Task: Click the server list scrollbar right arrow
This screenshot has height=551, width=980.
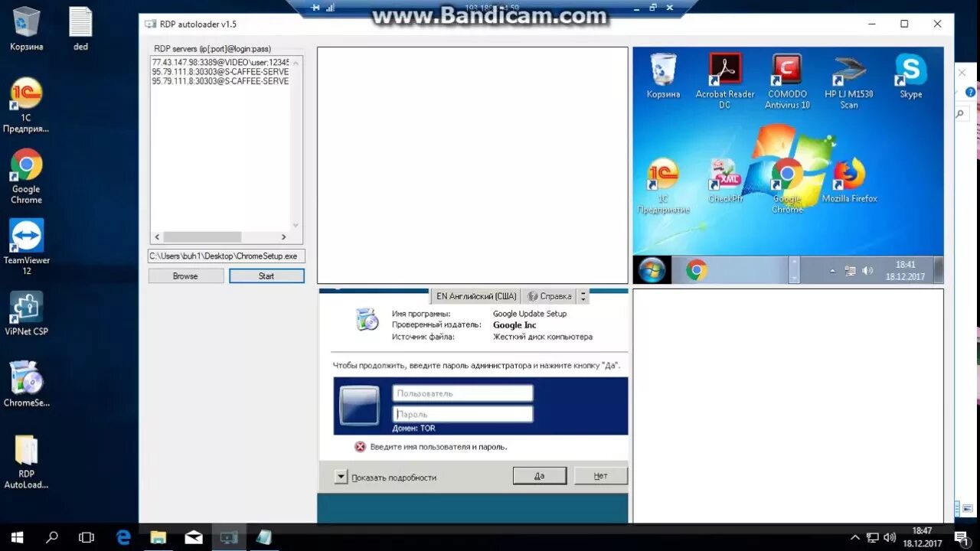Action: click(283, 237)
